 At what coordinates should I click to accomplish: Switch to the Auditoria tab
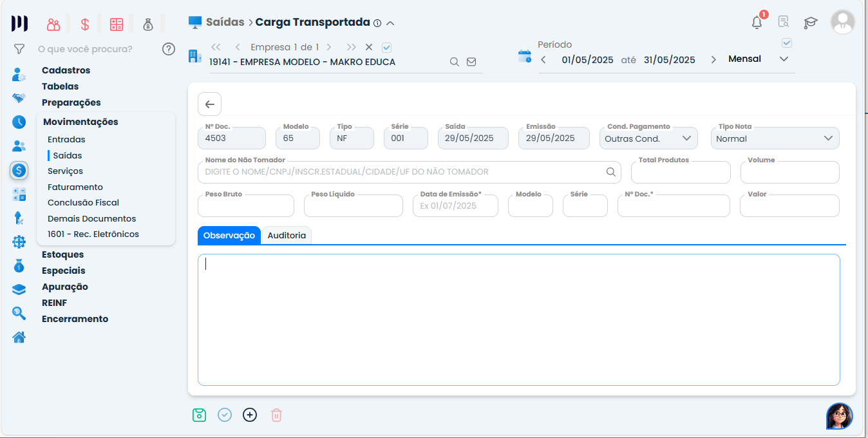287,236
